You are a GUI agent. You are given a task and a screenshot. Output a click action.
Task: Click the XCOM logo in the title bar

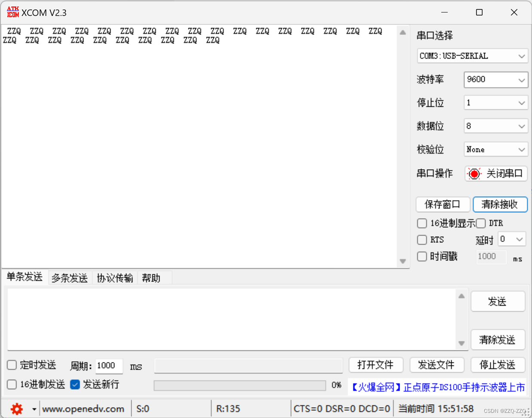tap(12, 12)
